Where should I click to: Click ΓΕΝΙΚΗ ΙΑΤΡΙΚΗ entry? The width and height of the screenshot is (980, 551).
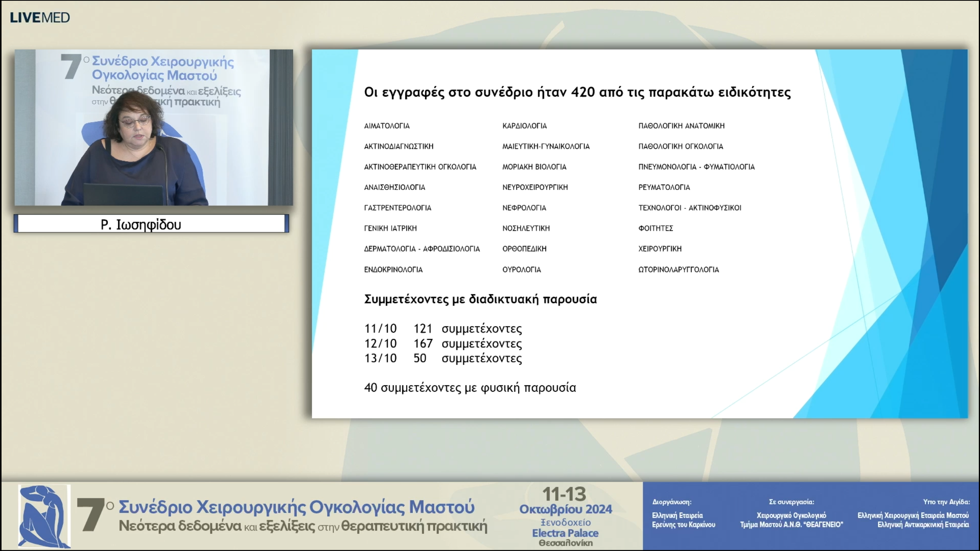[390, 228]
